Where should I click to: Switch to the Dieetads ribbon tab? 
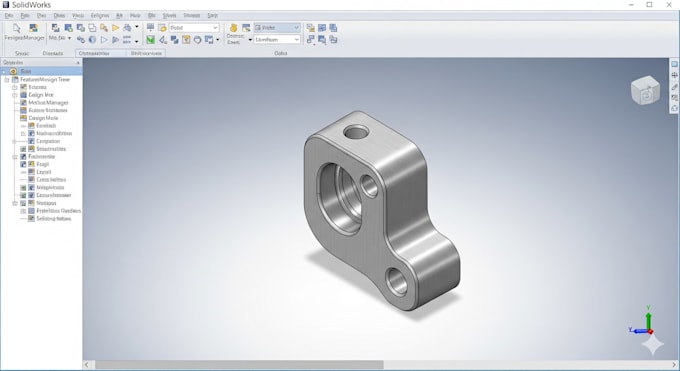(x=53, y=53)
